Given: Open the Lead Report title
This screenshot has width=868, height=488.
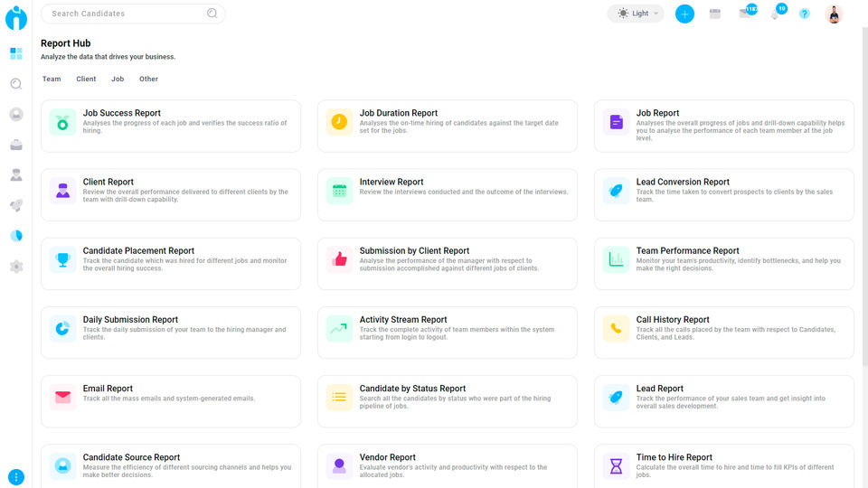Looking at the screenshot, I should pyautogui.click(x=659, y=389).
